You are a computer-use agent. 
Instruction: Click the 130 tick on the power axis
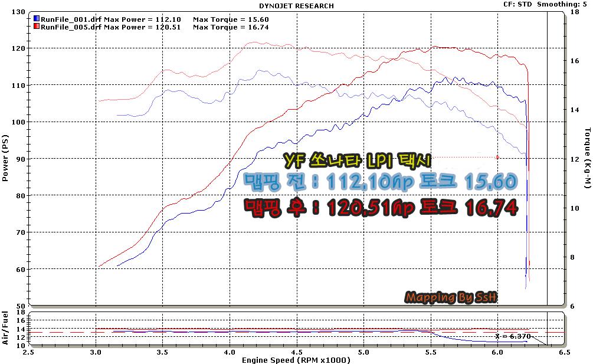click(x=18, y=12)
